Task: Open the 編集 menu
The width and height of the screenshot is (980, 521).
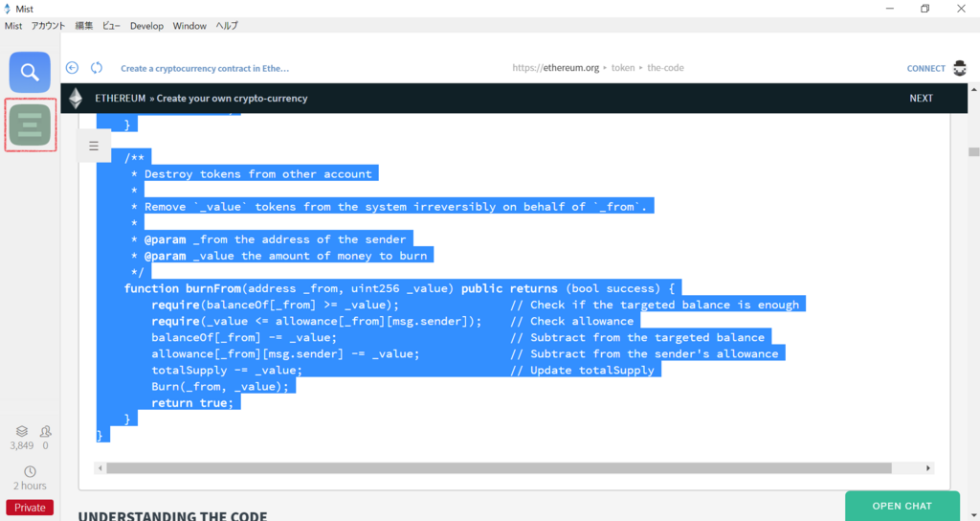Action: click(84, 26)
